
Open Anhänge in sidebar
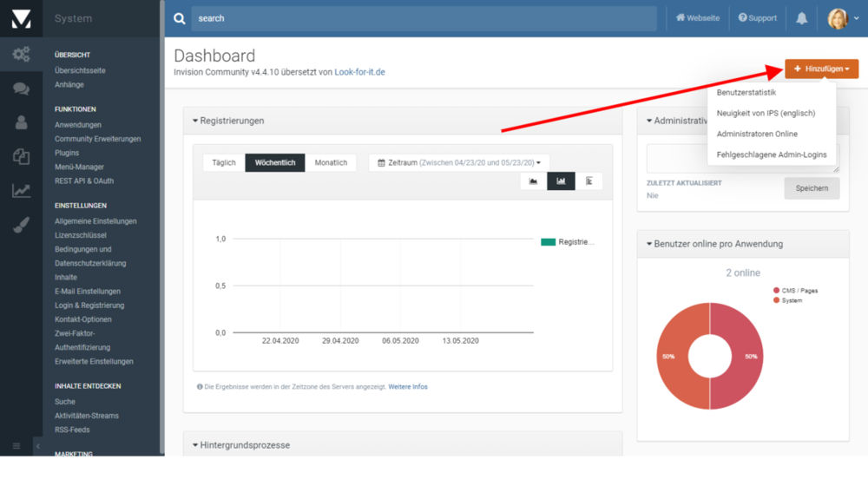[69, 85]
